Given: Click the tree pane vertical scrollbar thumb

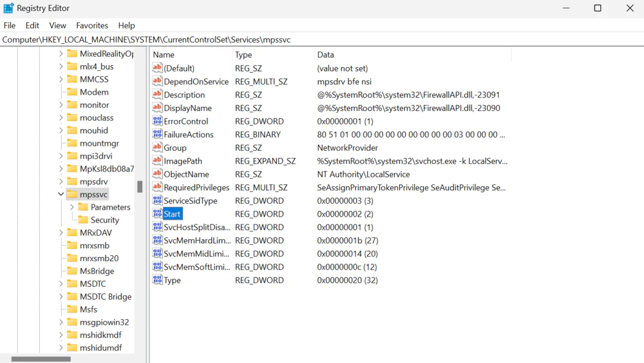Looking at the screenshot, I should point(140,186).
